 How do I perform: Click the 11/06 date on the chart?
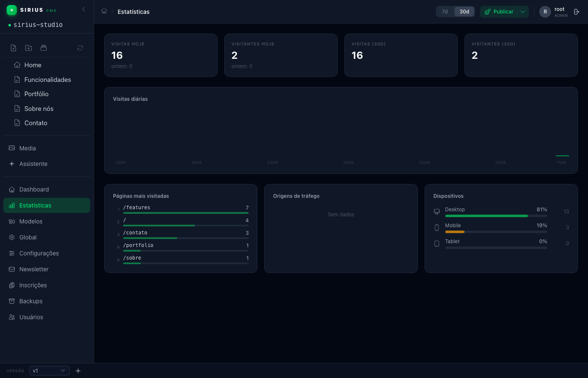[x=562, y=163]
